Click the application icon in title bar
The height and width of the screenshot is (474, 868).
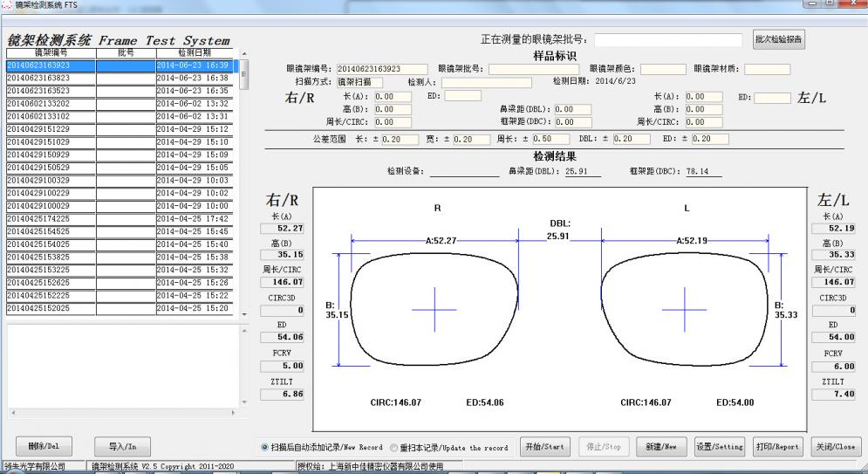tap(6, 4)
